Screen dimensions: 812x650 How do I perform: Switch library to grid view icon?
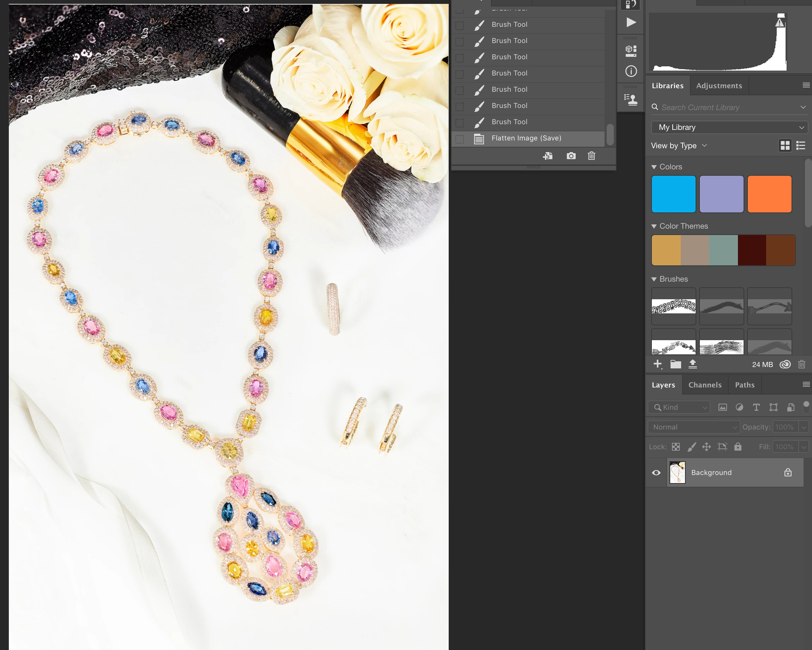[785, 145]
